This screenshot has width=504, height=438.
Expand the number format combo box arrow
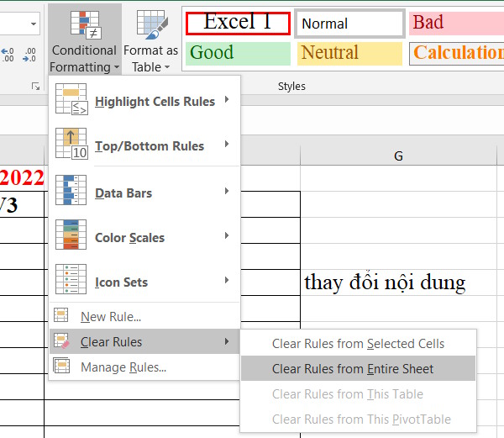(34, 24)
